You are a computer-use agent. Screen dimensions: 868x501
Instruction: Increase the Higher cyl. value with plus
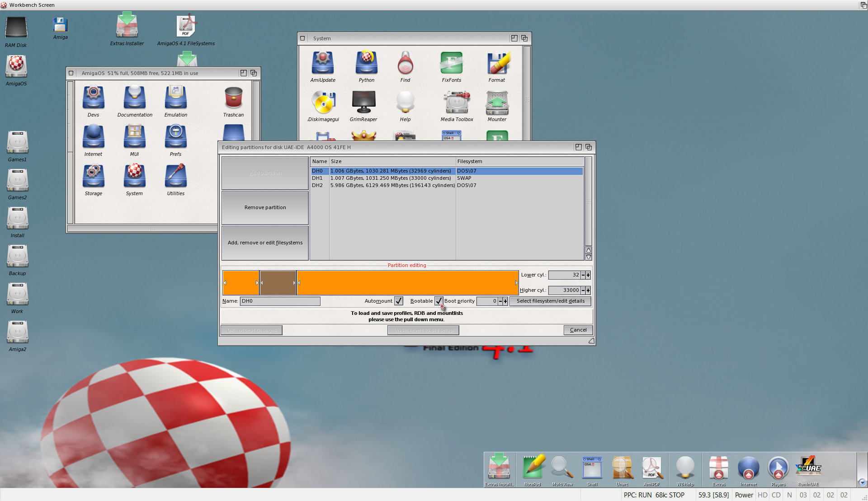tap(588, 290)
